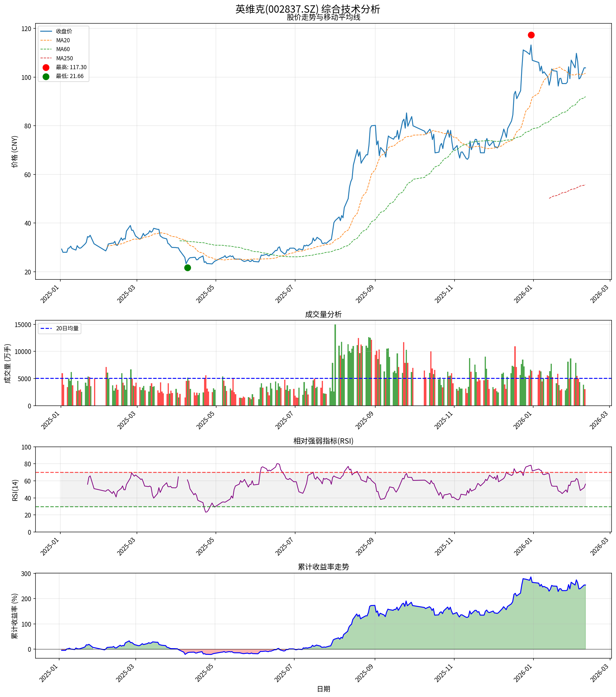Click the green lowest price marker dot

click(187, 268)
